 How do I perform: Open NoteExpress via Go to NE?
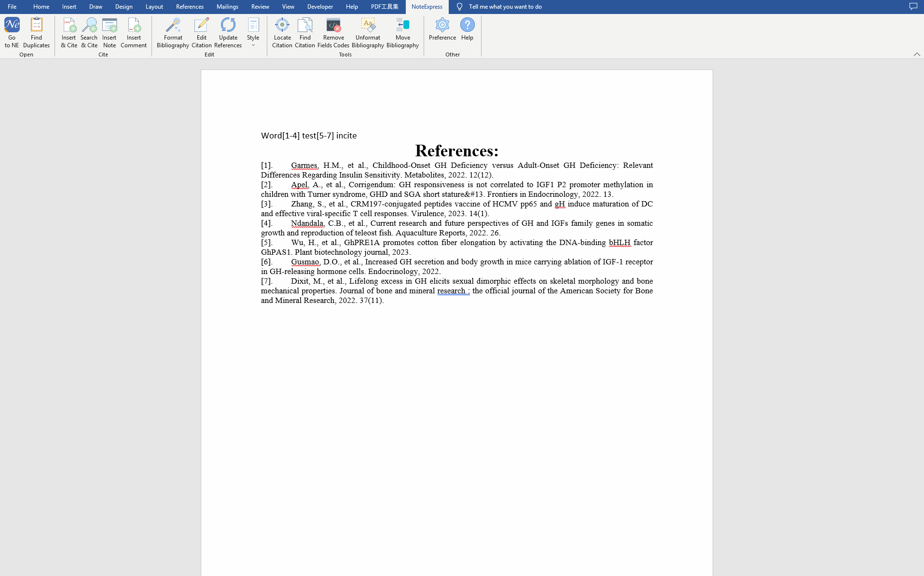pos(12,32)
